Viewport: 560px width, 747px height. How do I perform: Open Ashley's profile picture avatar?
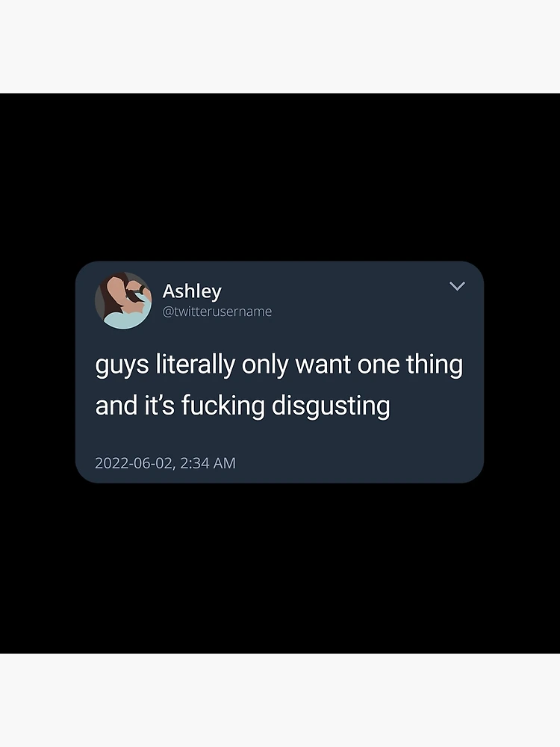(123, 300)
